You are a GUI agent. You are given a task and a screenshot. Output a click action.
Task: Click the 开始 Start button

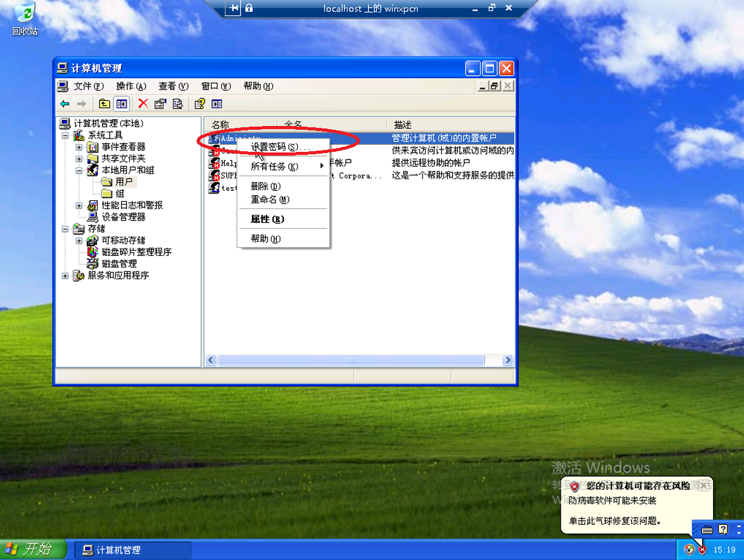click(x=33, y=549)
